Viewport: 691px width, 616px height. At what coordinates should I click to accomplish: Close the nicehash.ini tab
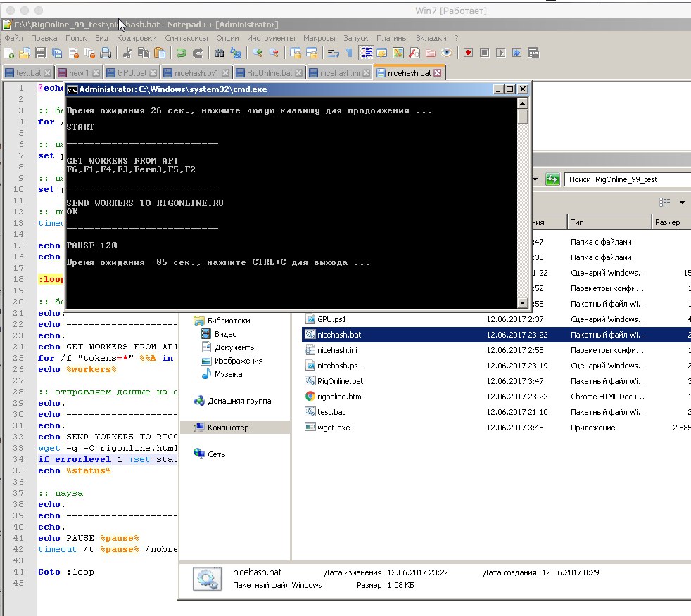[366, 73]
